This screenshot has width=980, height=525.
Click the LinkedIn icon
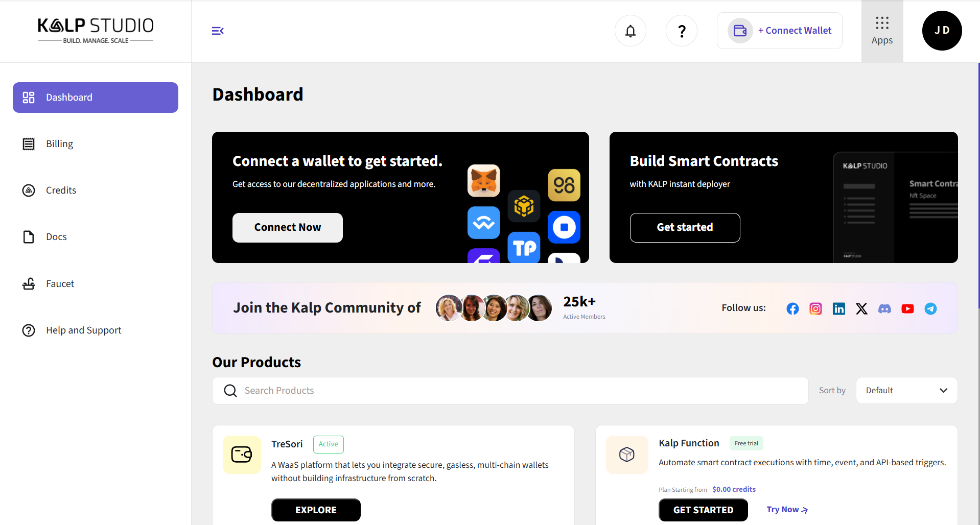838,308
